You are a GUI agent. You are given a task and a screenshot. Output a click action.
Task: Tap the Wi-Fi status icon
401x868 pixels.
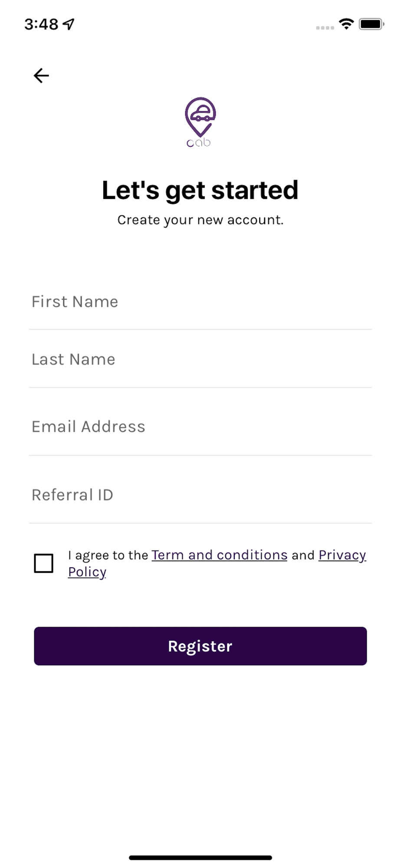(346, 24)
